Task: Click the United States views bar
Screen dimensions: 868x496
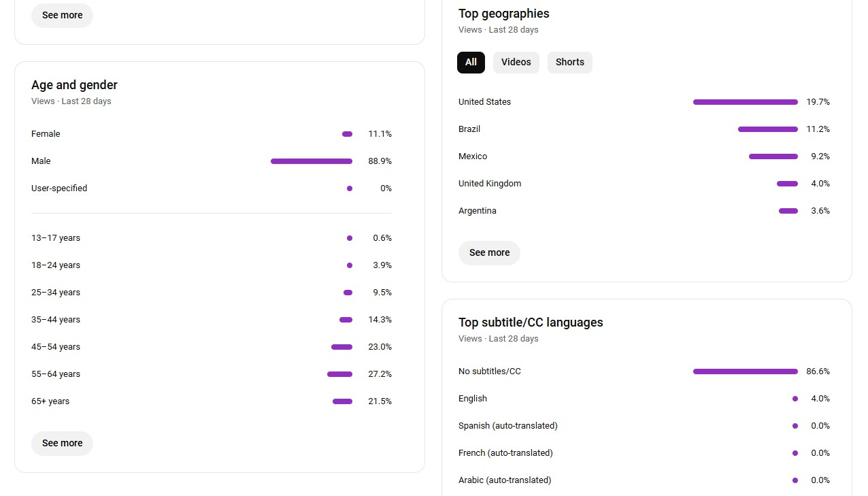Action: click(x=746, y=102)
